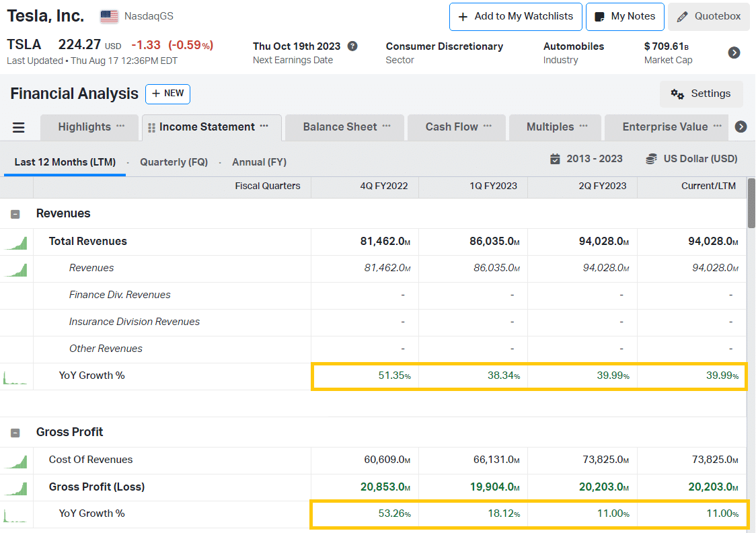Click the 20,853.0M gross profit value
This screenshot has width=756, height=533.
tap(385, 487)
